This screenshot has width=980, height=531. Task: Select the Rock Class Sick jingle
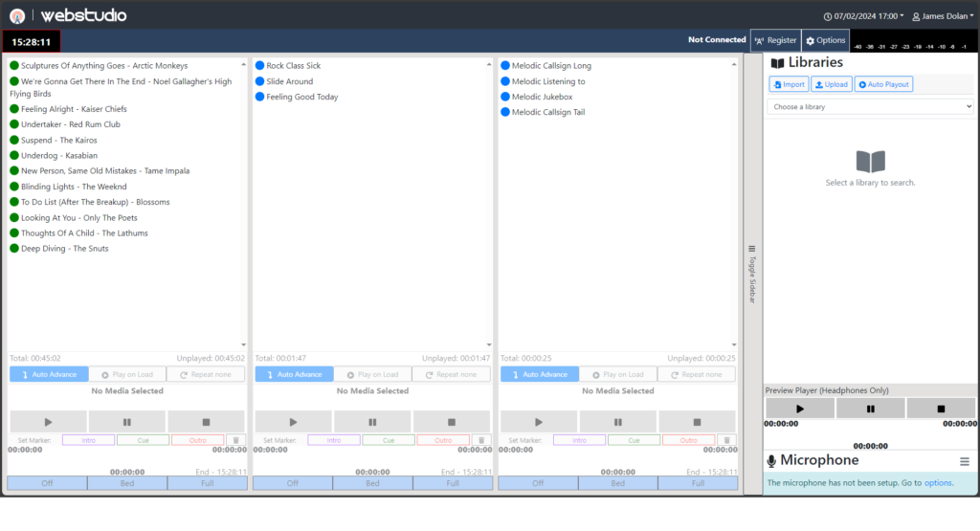[x=293, y=66]
